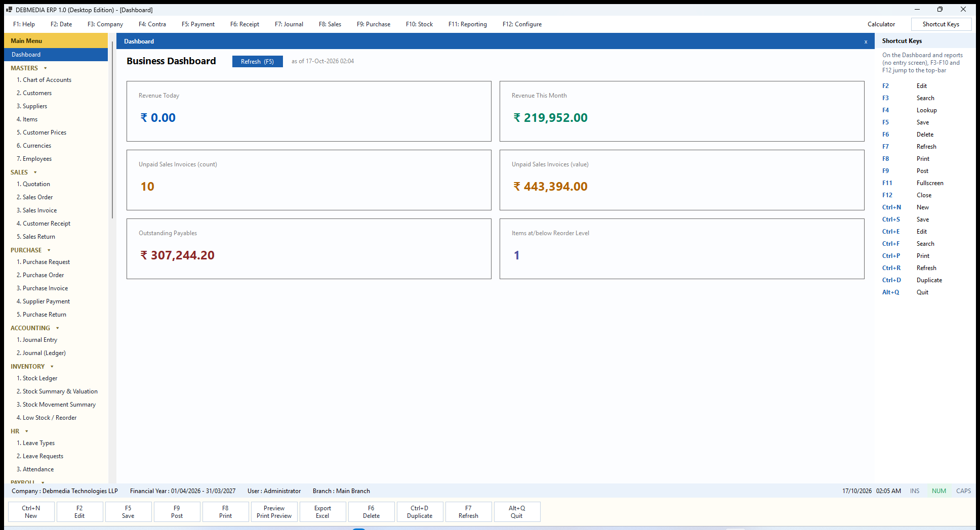The image size is (980, 530).
Task: Open the F11: Reporting menu
Action: (x=468, y=24)
